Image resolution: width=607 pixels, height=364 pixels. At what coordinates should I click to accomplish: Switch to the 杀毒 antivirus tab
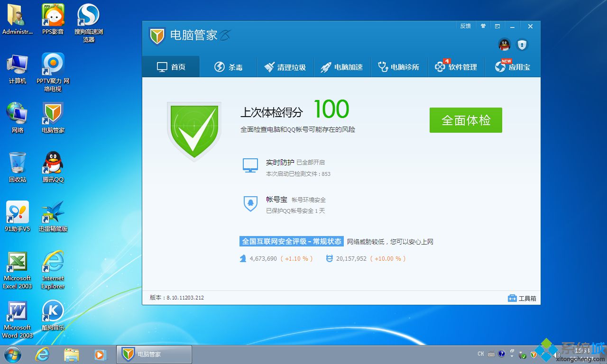[228, 67]
